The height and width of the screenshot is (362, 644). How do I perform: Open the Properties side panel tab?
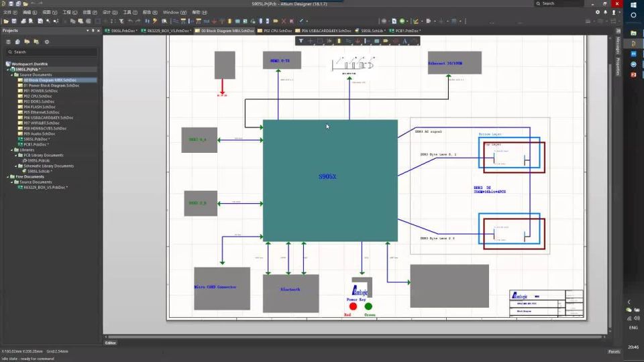point(618,66)
